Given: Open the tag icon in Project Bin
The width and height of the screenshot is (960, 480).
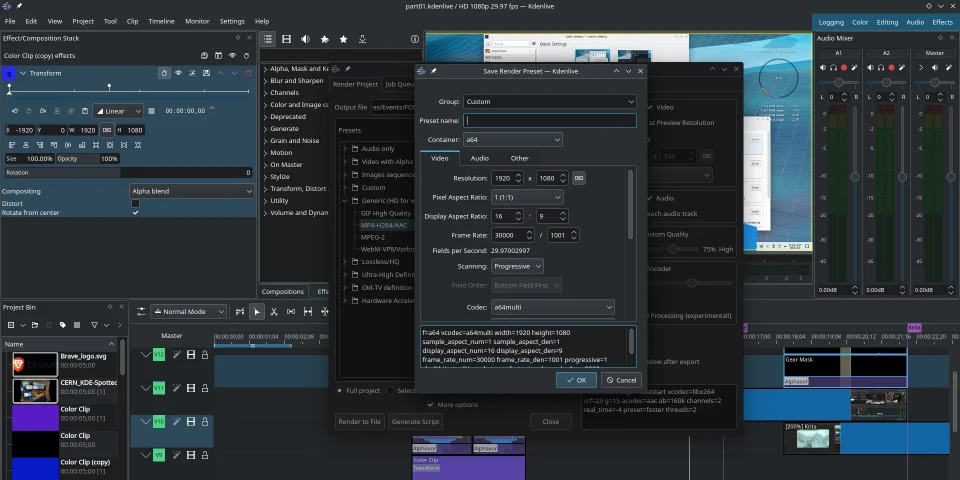Looking at the screenshot, I should 64,325.
